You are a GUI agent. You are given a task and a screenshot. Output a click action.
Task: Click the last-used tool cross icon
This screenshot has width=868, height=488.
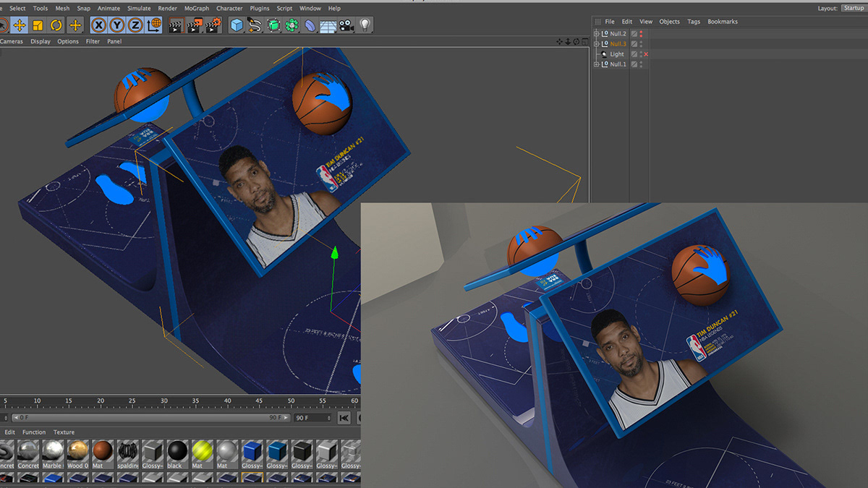tap(75, 25)
